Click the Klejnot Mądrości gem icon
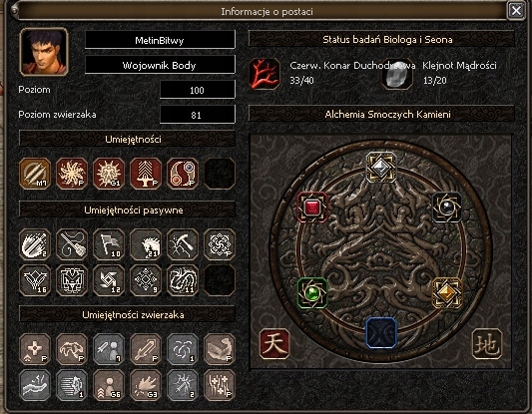This screenshot has width=532, height=414. [397, 74]
